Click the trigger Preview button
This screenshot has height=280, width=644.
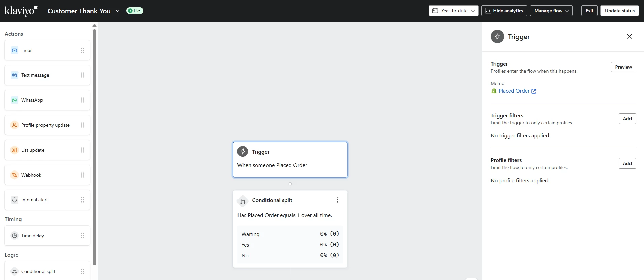pos(623,67)
